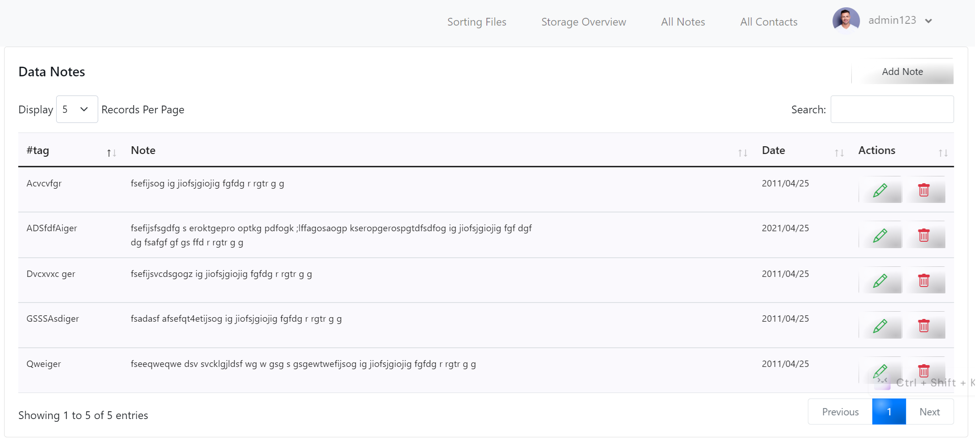
Task: Open the Sorting Files page
Action: (x=477, y=22)
